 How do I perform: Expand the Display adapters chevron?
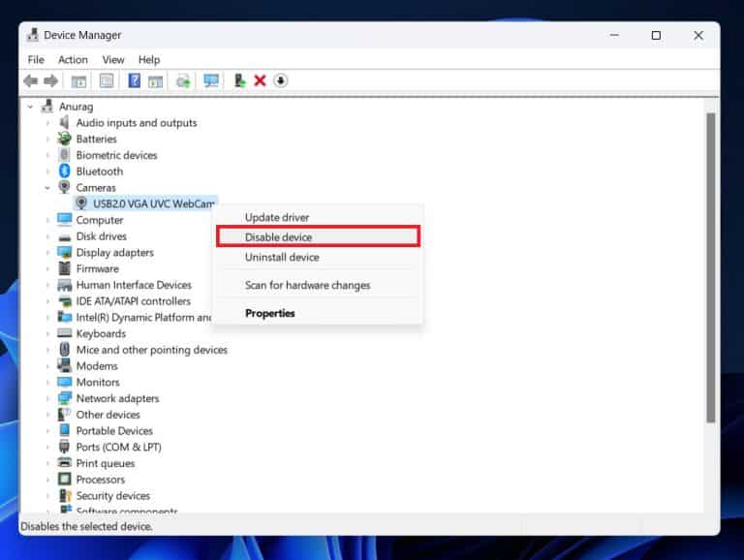[47, 253]
